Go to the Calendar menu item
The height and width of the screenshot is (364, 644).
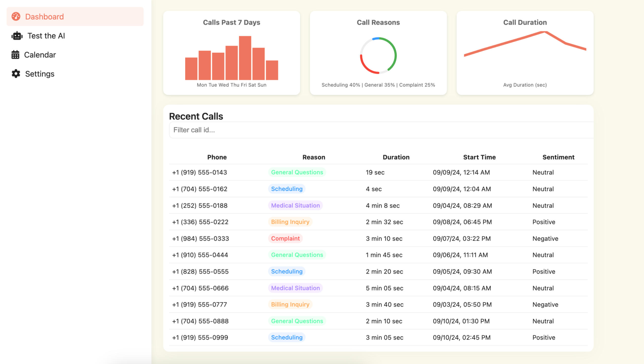[x=40, y=55]
